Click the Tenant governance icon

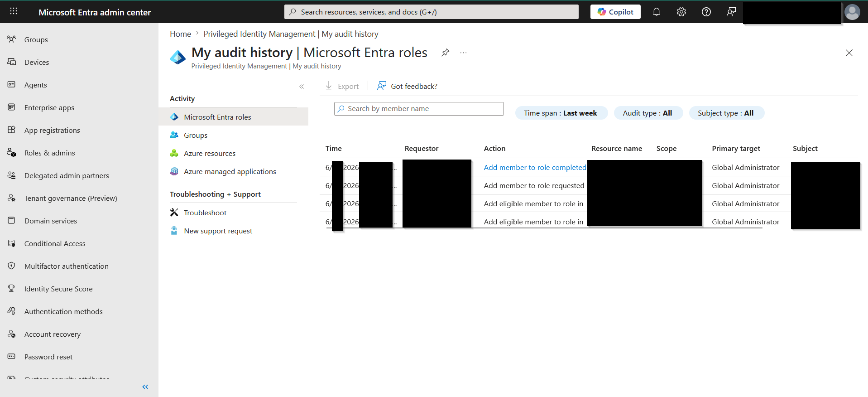click(x=12, y=198)
